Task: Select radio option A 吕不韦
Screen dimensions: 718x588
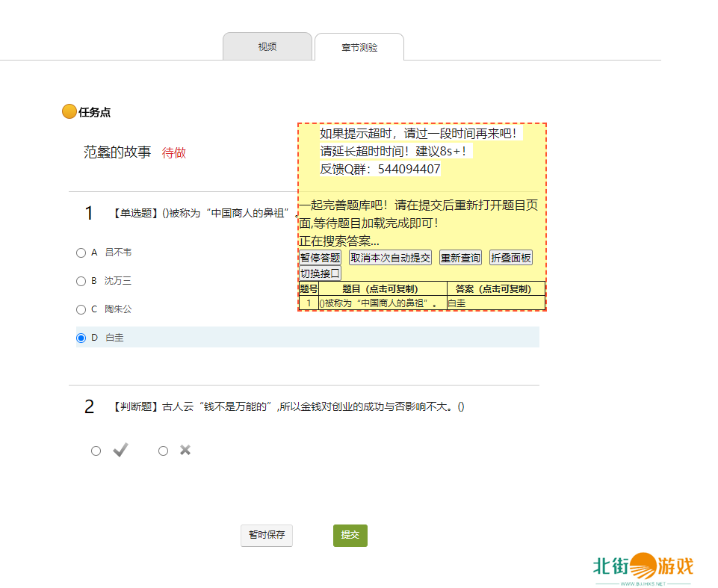Action: [x=81, y=253]
